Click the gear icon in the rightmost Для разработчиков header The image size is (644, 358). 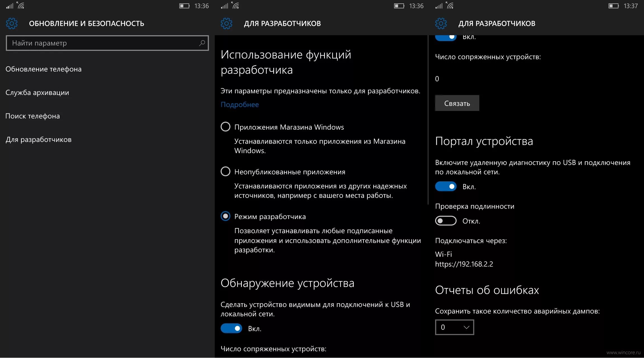[441, 23]
